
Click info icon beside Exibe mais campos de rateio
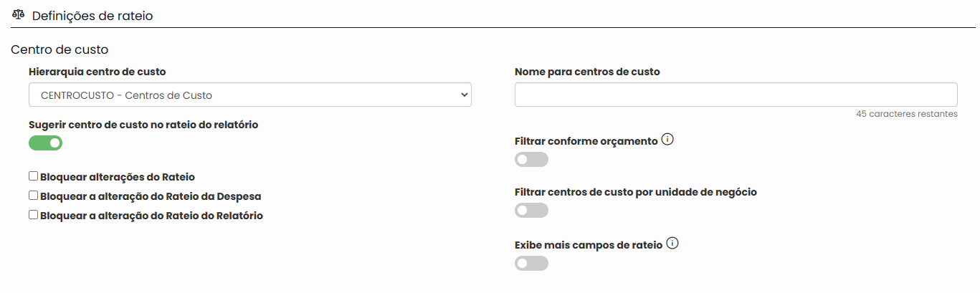672,244
